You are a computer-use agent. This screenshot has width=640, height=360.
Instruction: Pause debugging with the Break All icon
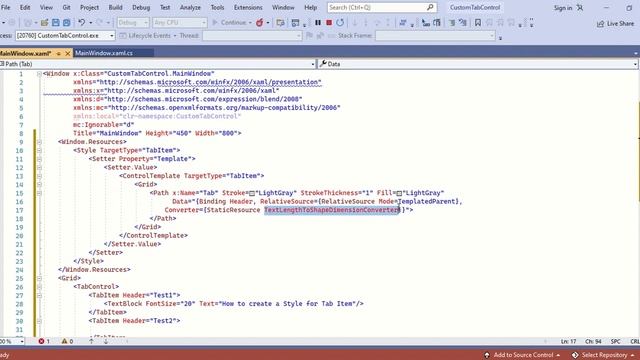(x=318, y=23)
